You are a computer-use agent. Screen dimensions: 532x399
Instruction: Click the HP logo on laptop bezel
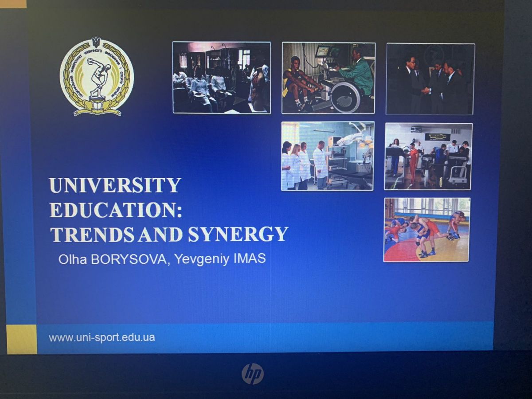coord(252,374)
